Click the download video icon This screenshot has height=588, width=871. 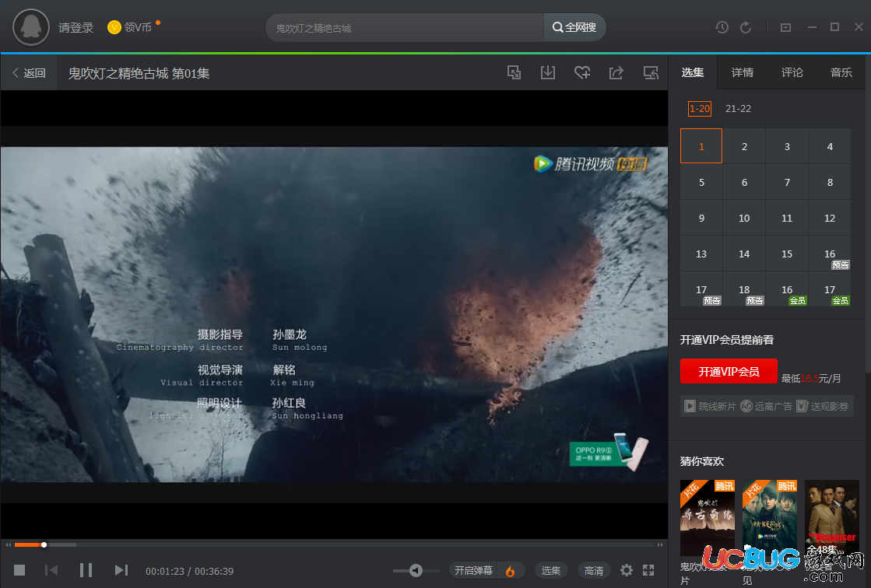click(x=548, y=72)
